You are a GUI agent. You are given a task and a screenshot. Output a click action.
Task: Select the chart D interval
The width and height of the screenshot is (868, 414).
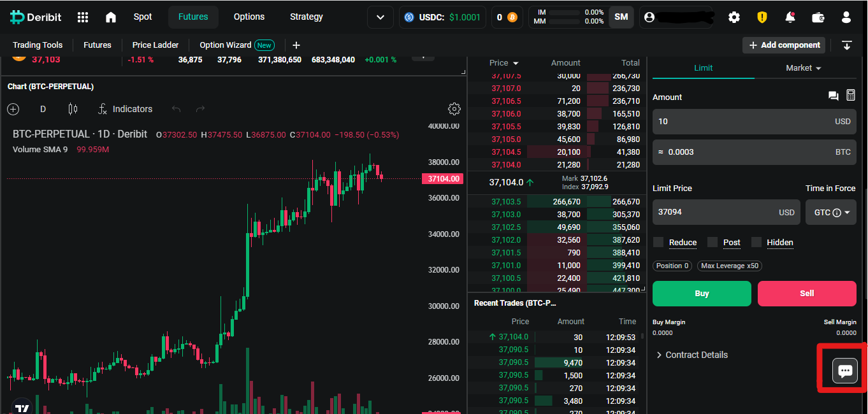(43, 109)
